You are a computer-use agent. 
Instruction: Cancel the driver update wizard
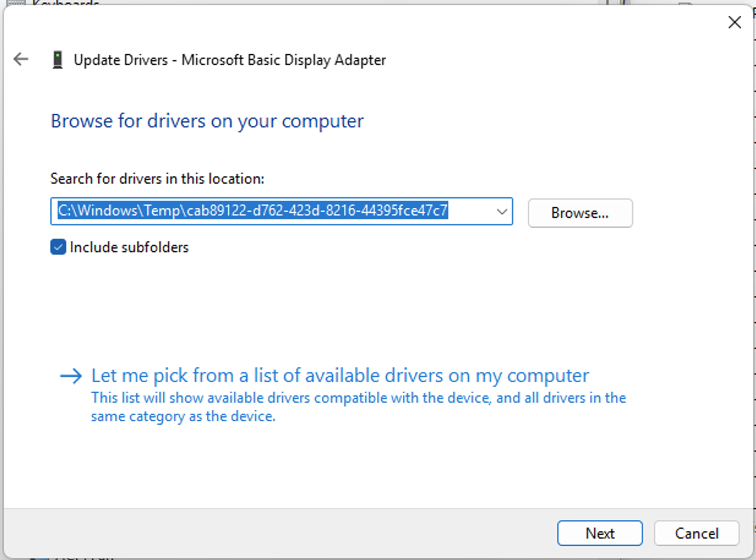point(696,533)
